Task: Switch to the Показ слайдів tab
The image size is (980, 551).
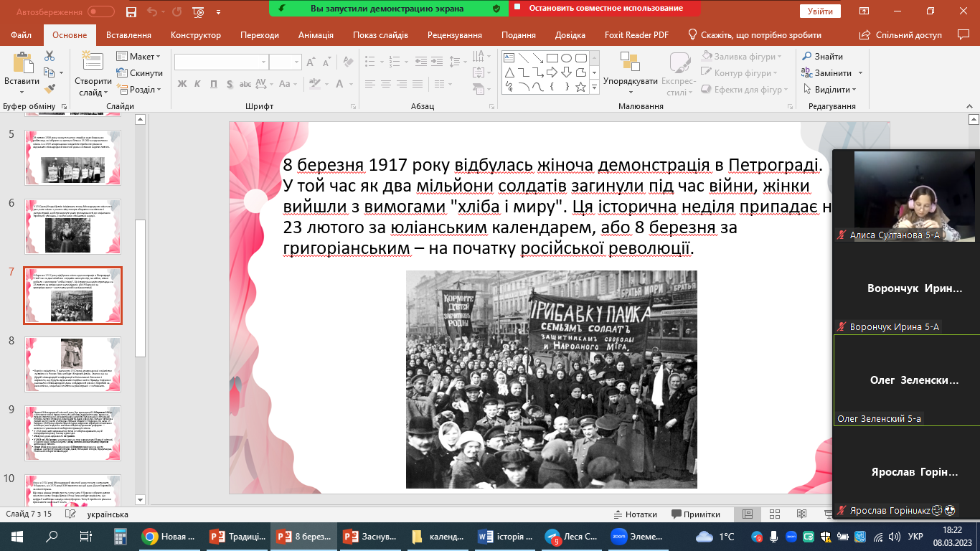Action: pyautogui.click(x=381, y=35)
